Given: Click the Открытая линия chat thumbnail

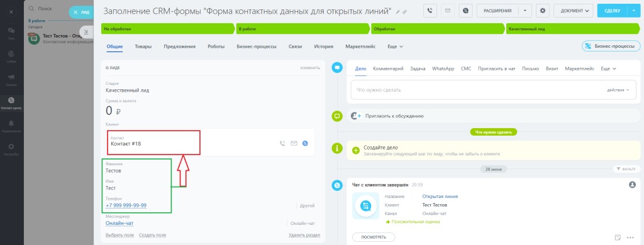Looking at the screenshot, I should [365, 205].
